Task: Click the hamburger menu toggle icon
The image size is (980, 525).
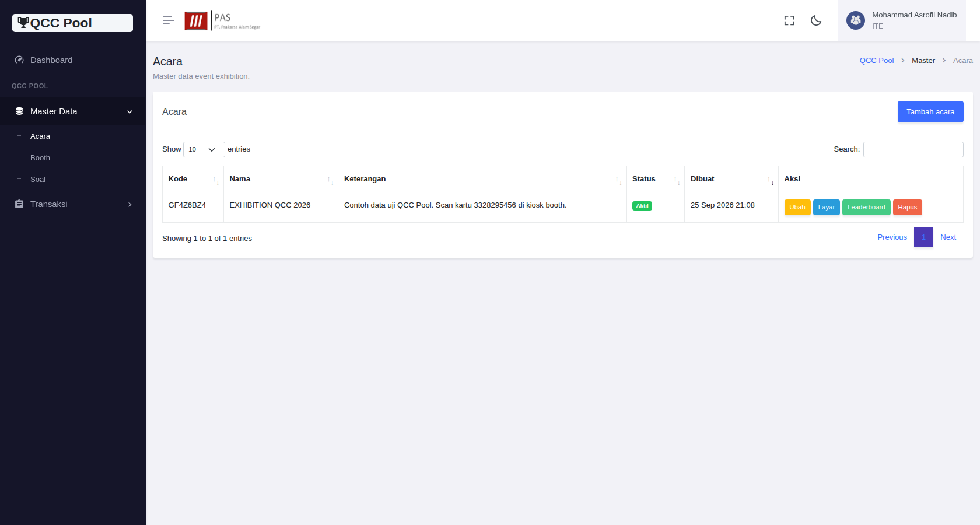Action: [168, 20]
